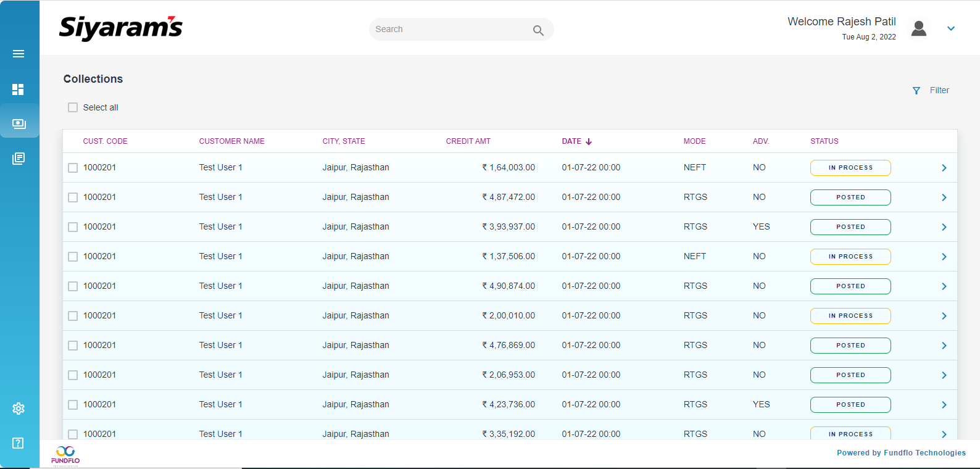Click POSTED badge for ₹ 4,87,472.00
This screenshot has height=469, width=980.
point(850,197)
